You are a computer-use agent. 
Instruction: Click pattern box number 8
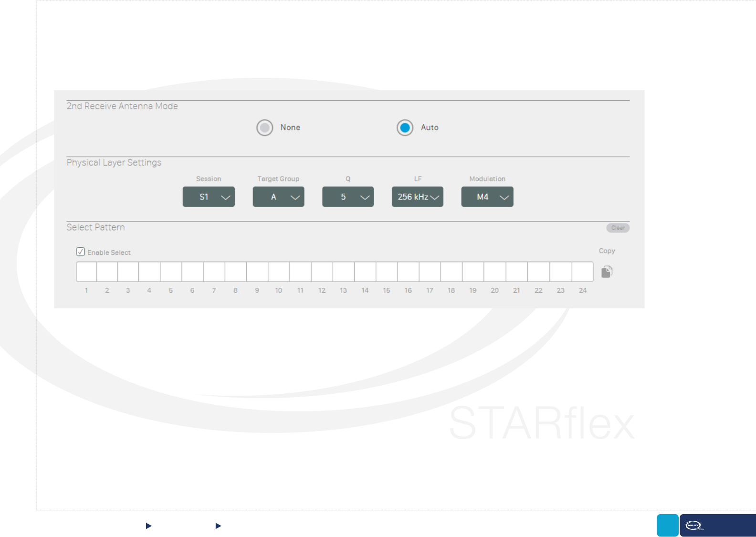(x=236, y=272)
